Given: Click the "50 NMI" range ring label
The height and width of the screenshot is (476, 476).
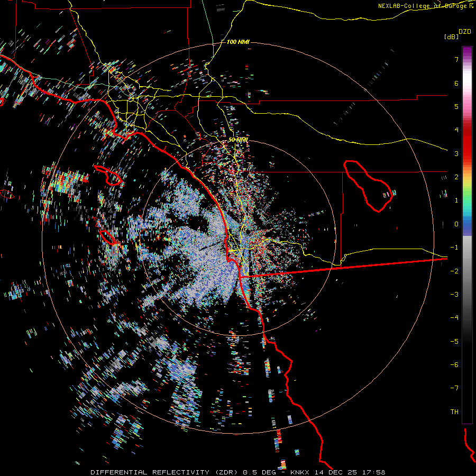Looking at the screenshot, I should [238, 140].
